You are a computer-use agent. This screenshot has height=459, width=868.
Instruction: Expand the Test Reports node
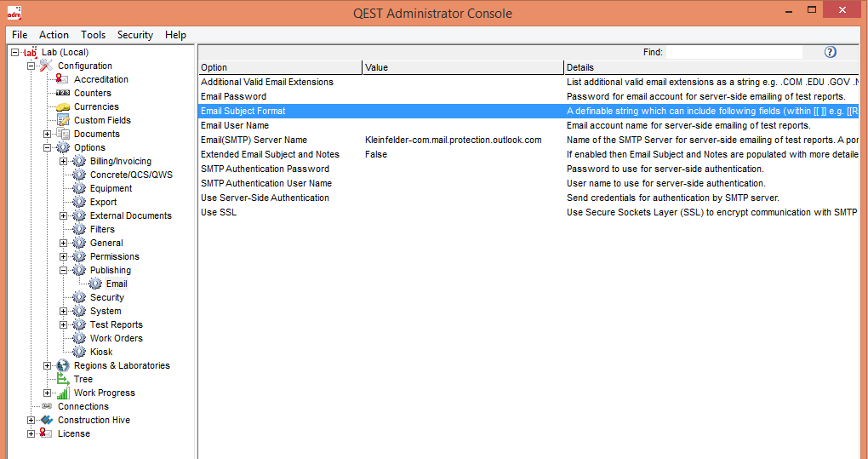pyautogui.click(x=64, y=324)
